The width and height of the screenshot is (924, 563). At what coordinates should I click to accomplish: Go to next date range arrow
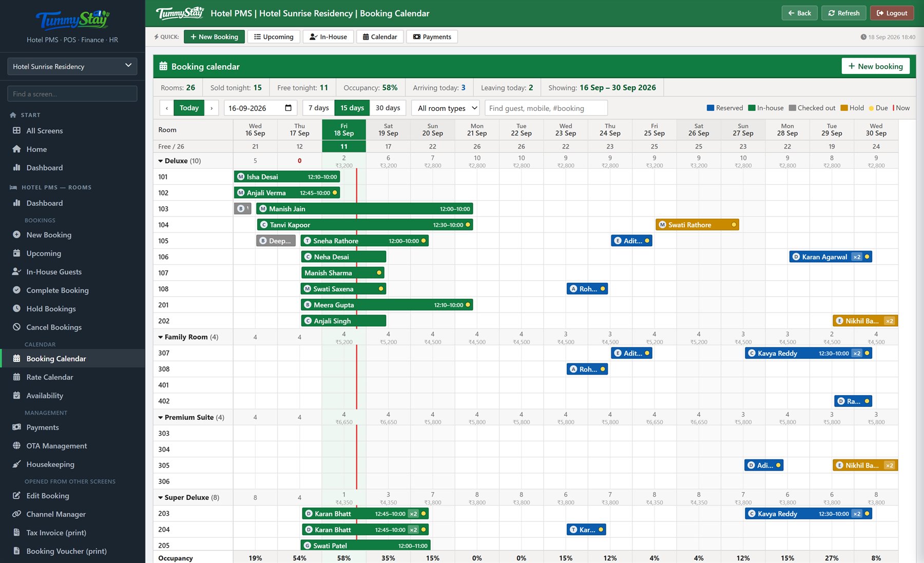[211, 108]
